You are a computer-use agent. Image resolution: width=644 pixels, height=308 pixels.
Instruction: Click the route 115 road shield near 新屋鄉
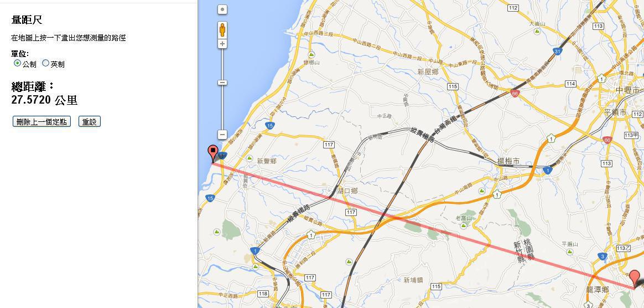point(453,86)
